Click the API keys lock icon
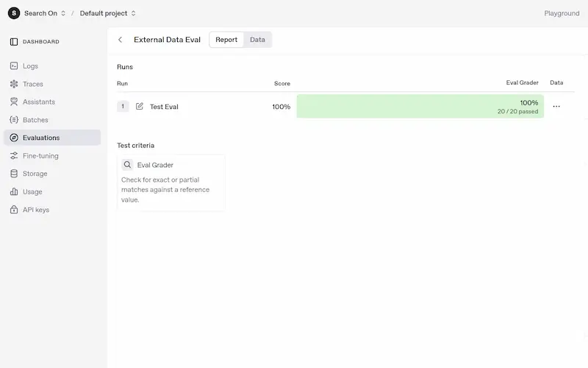 (14, 210)
